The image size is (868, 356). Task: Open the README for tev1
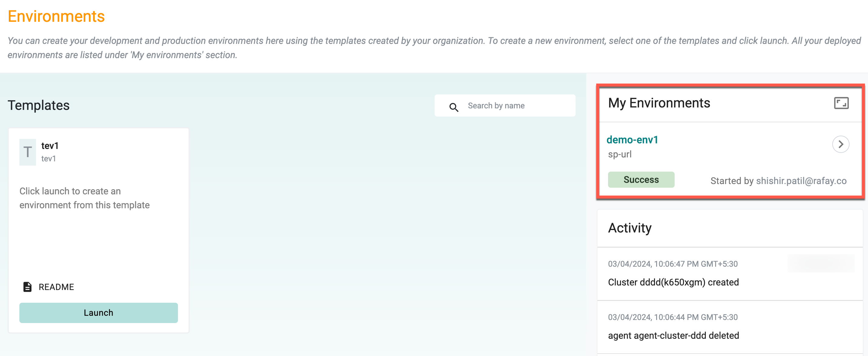[56, 287]
